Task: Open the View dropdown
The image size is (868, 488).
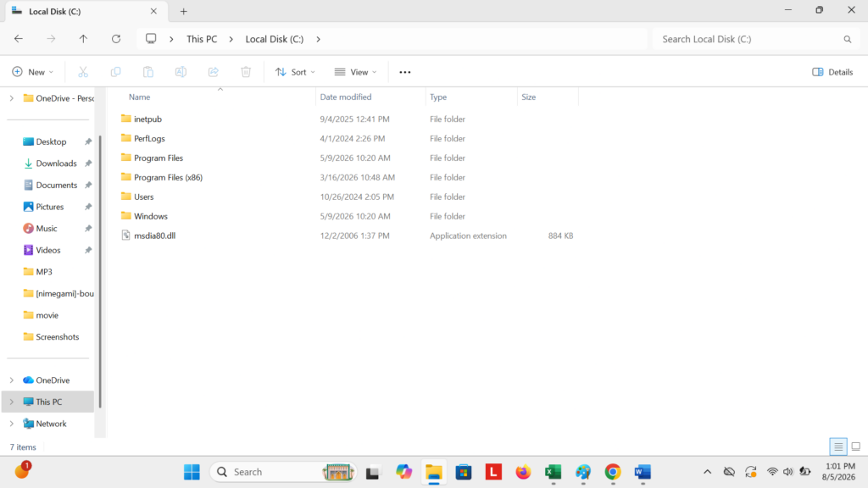Action: coord(355,72)
